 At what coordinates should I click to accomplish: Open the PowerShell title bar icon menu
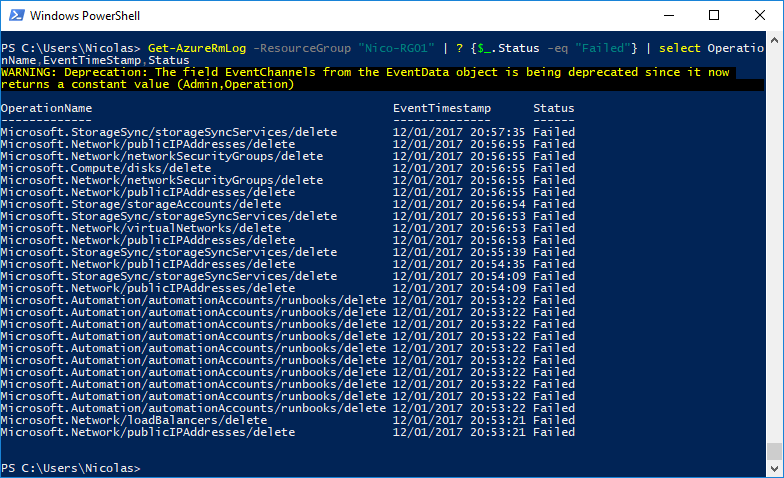click(16, 16)
